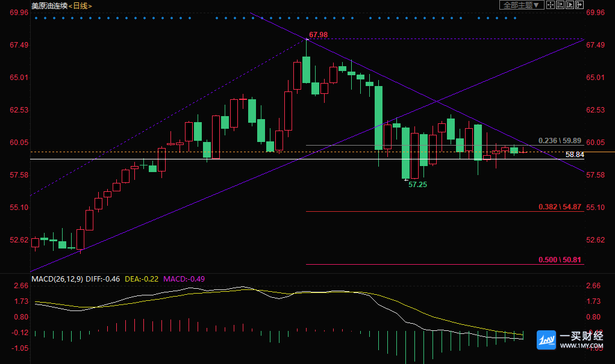
Task: Click the MACD:-0.49 indicator value
Action: [x=184, y=279]
